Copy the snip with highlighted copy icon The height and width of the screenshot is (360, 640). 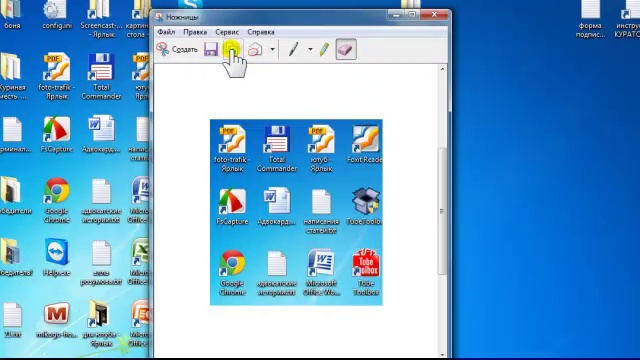tap(231, 49)
